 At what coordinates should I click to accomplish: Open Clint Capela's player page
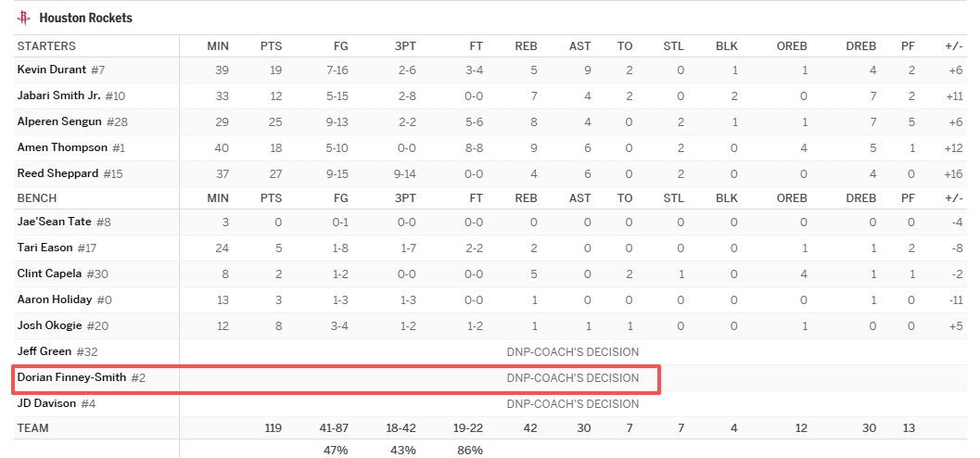[x=50, y=274]
